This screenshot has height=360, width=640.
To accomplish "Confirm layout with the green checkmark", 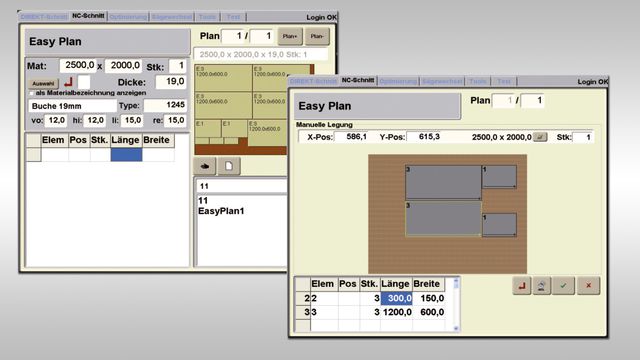I will [x=563, y=286].
